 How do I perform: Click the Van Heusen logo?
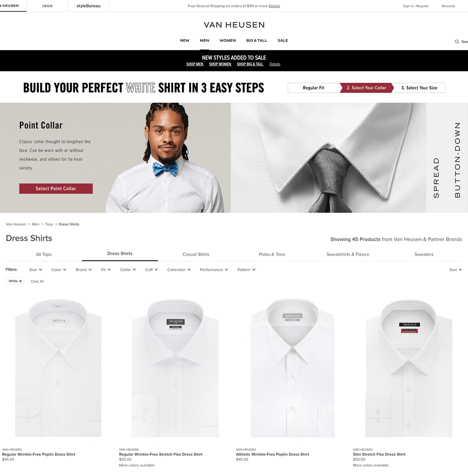pos(234,25)
